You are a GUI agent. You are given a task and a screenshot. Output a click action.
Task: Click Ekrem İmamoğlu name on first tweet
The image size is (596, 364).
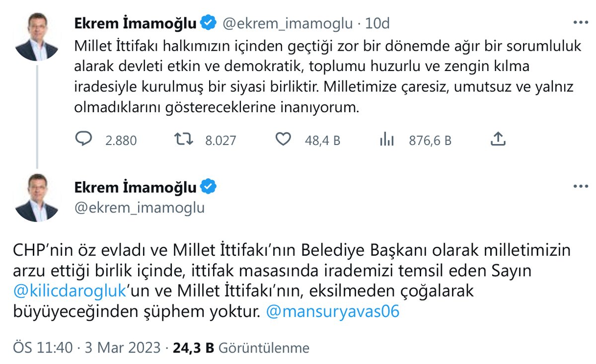coord(136,22)
